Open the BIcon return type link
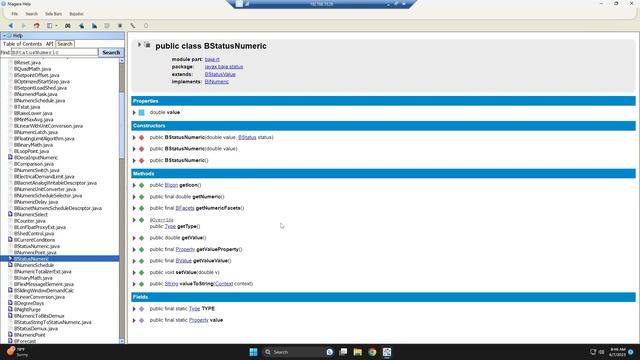This screenshot has height=360, width=640. coord(171,185)
